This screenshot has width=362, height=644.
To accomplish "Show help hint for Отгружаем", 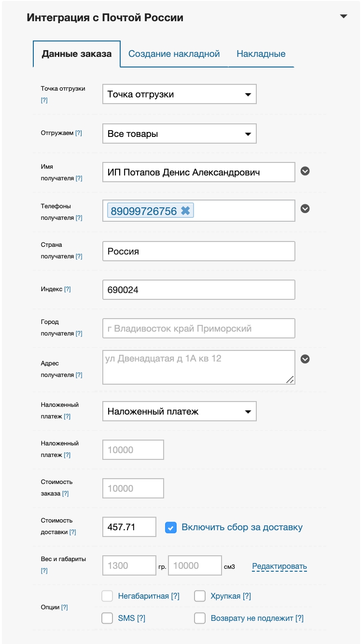I will click(79, 133).
